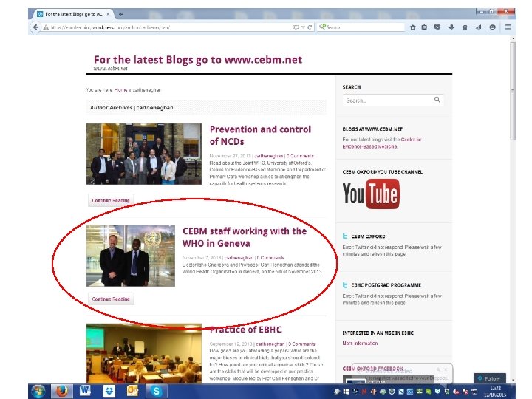Open the 'Practice of EBHC' post title
The height and width of the screenshot is (399, 532).
(245, 330)
